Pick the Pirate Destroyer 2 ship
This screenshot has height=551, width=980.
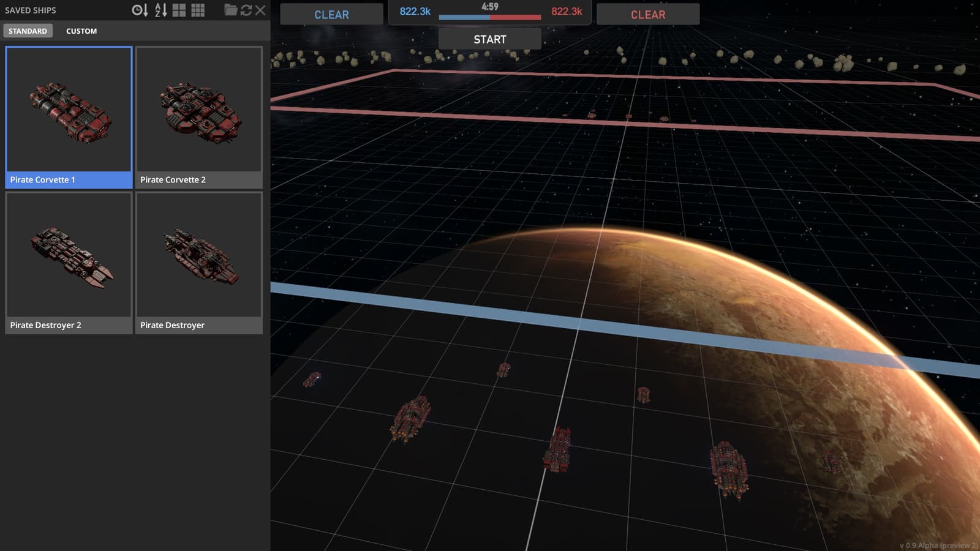(69, 263)
